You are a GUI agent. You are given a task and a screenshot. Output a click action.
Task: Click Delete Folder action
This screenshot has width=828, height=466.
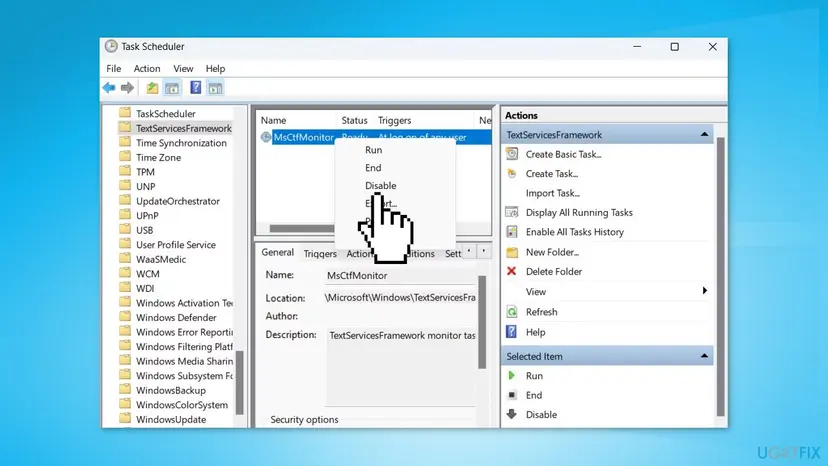click(553, 272)
